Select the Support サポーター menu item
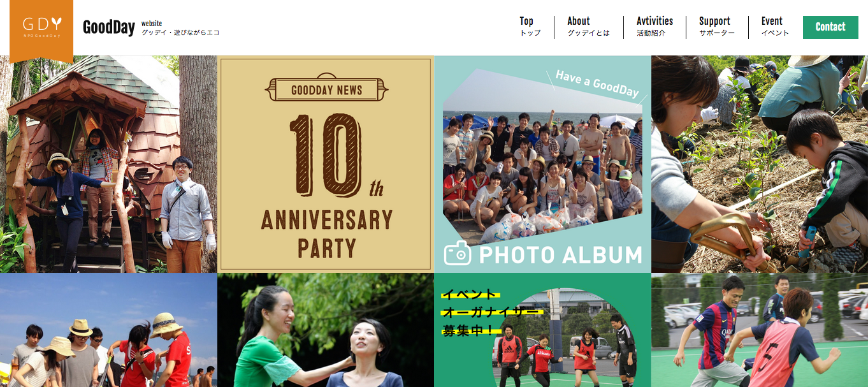Image resolution: width=868 pixels, height=387 pixels. [716, 27]
